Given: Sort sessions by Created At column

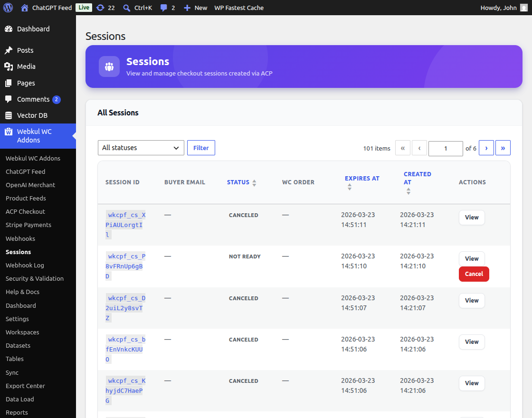Looking at the screenshot, I should click(417, 178).
